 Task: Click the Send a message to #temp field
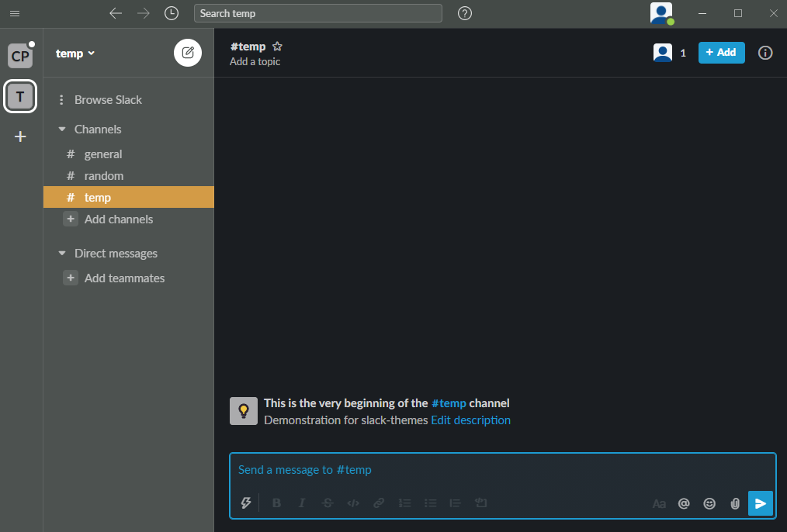point(502,470)
